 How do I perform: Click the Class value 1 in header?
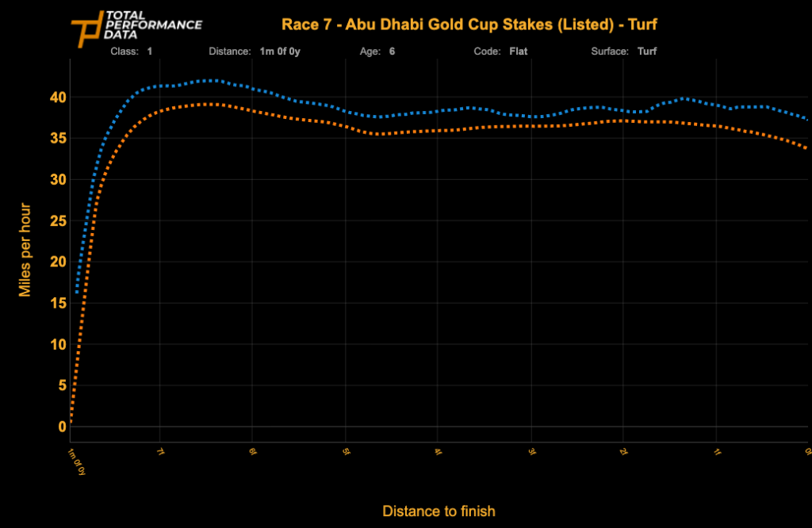point(149,52)
